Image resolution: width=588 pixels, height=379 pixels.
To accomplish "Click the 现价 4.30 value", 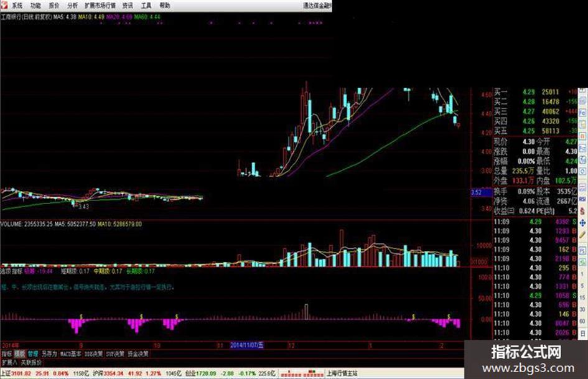I will click(x=528, y=141).
